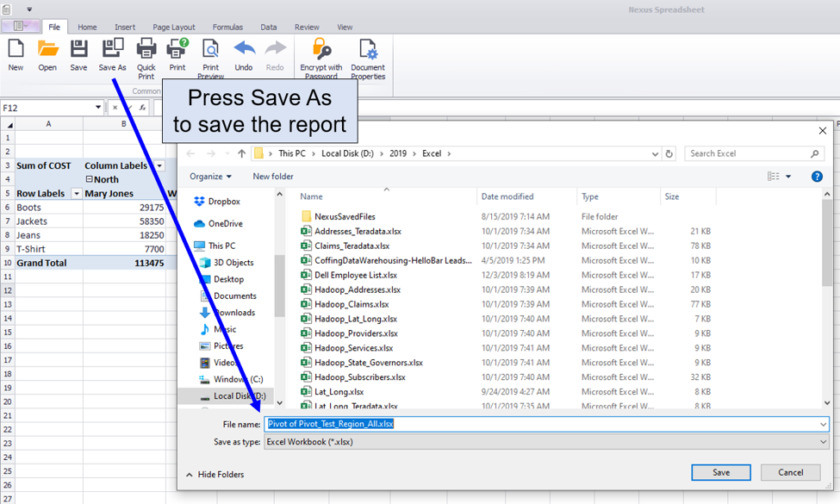
Task: Click the Save button in dialog
Action: tap(720, 472)
